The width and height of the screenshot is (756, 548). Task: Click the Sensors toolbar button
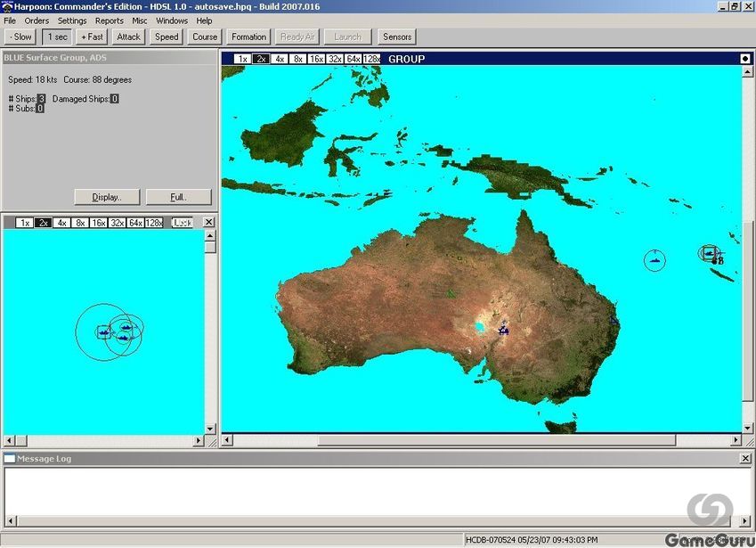[x=397, y=37]
